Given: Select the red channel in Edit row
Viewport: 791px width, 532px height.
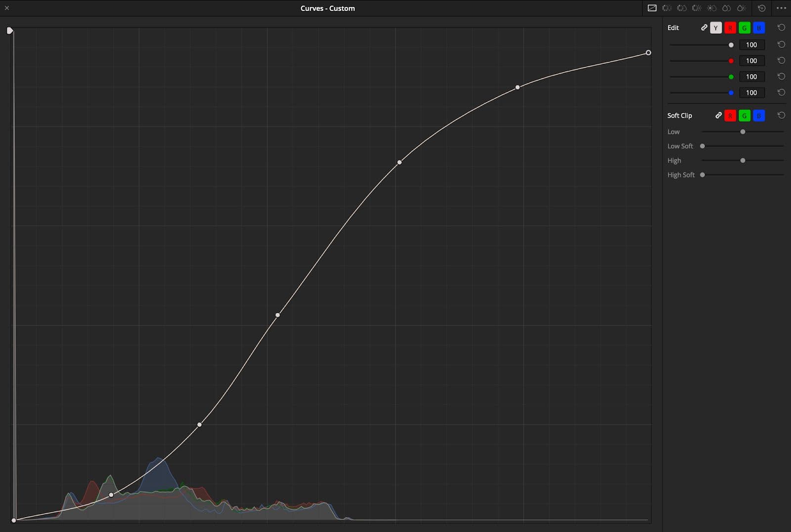Looking at the screenshot, I should [x=730, y=28].
